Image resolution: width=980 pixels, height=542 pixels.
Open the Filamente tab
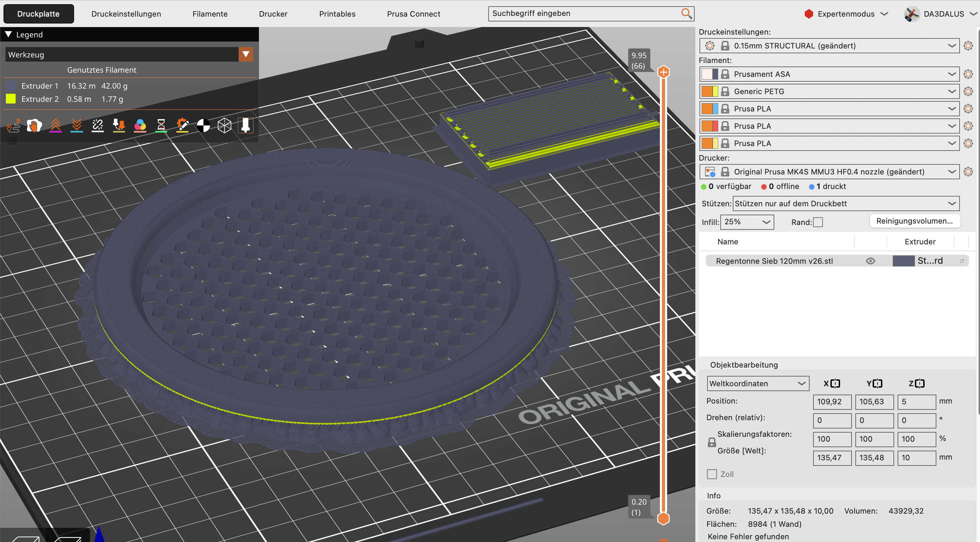click(210, 14)
